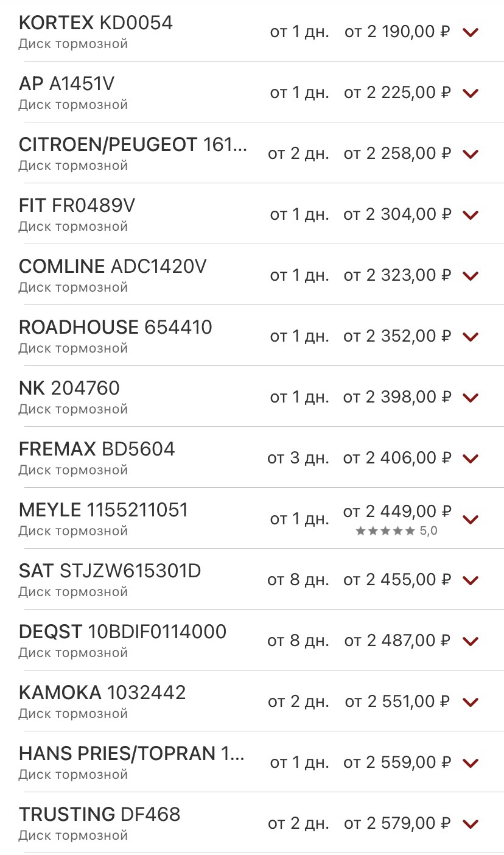Open FIT FR0489V price dropdown arrow
The width and height of the screenshot is (504, 855).
pyautogui.click(x=471, y=215)
